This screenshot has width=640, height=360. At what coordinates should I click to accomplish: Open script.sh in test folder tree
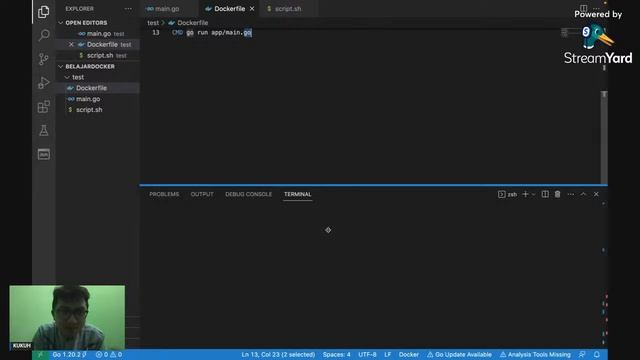click(89, 109)
